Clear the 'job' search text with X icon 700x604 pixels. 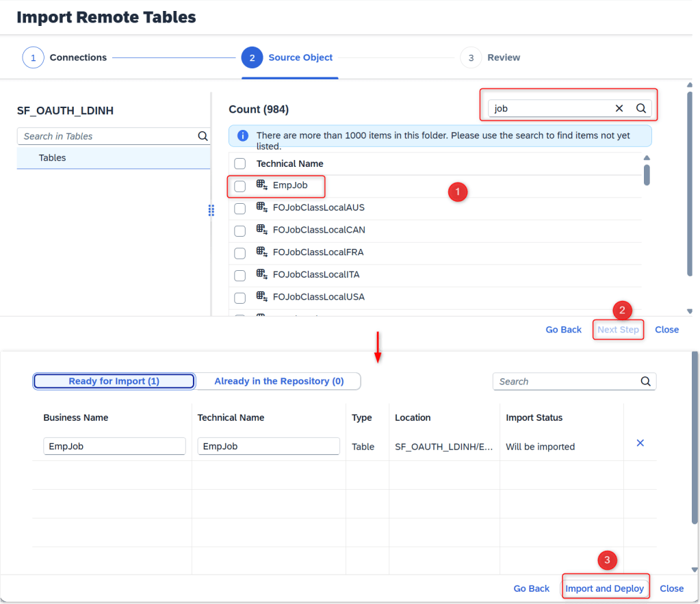pos(619,108)
